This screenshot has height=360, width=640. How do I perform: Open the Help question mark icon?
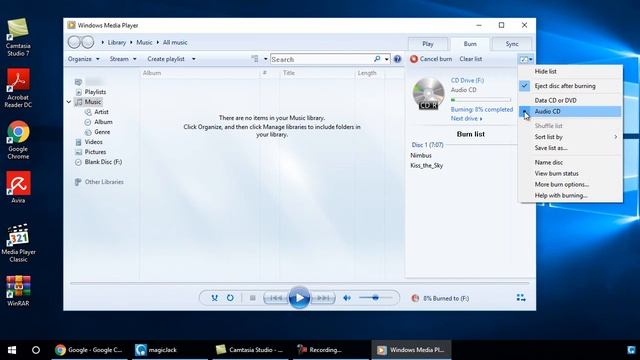[x=397, y=59]
